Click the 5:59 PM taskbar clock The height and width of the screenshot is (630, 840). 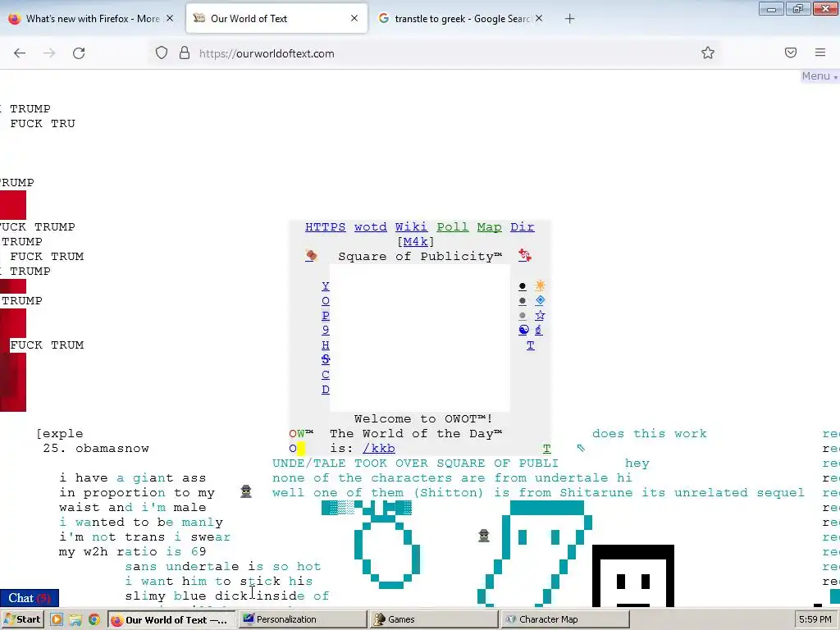(x=815, y=619)
